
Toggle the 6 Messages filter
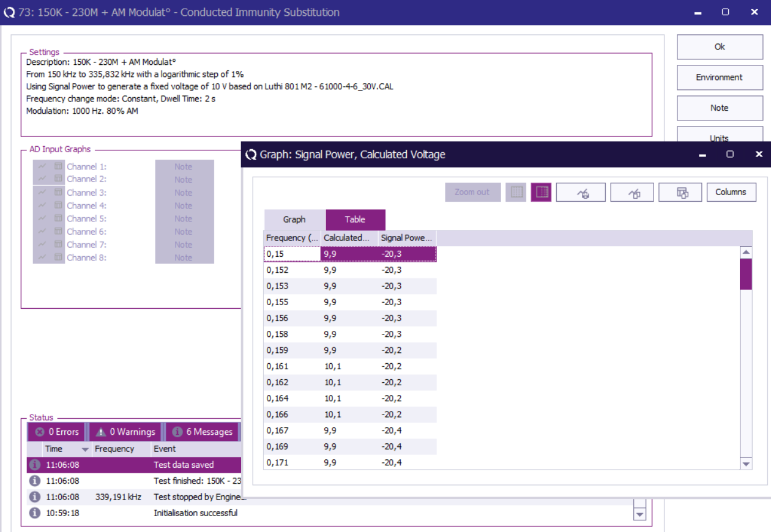point(203,432)
